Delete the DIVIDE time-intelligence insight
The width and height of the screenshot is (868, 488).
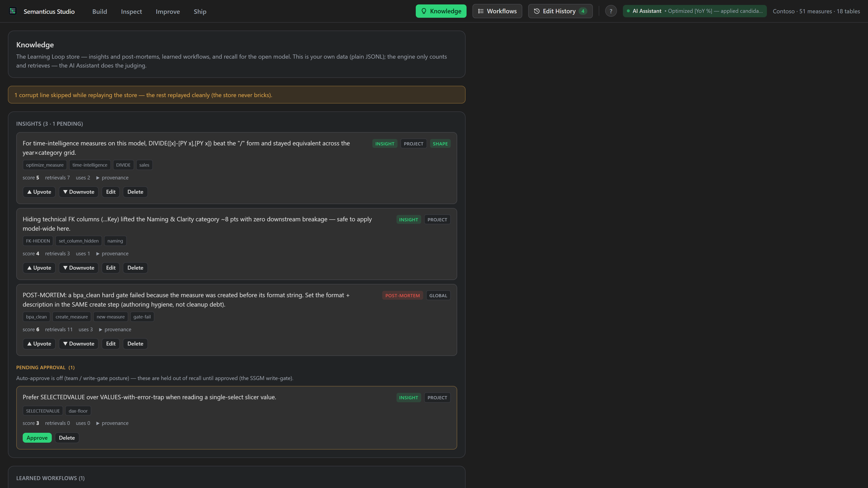(135, 192)
